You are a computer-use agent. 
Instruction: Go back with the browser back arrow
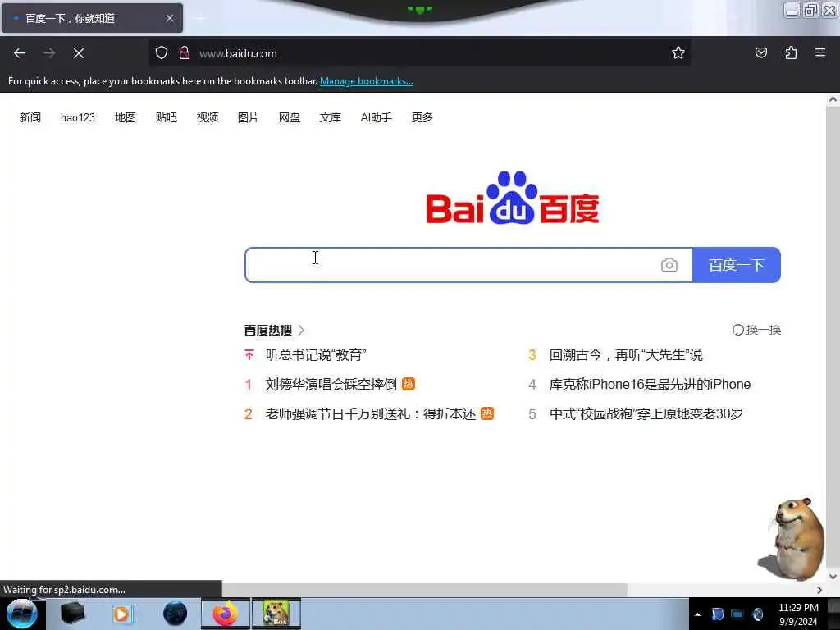tap(20, 53)
